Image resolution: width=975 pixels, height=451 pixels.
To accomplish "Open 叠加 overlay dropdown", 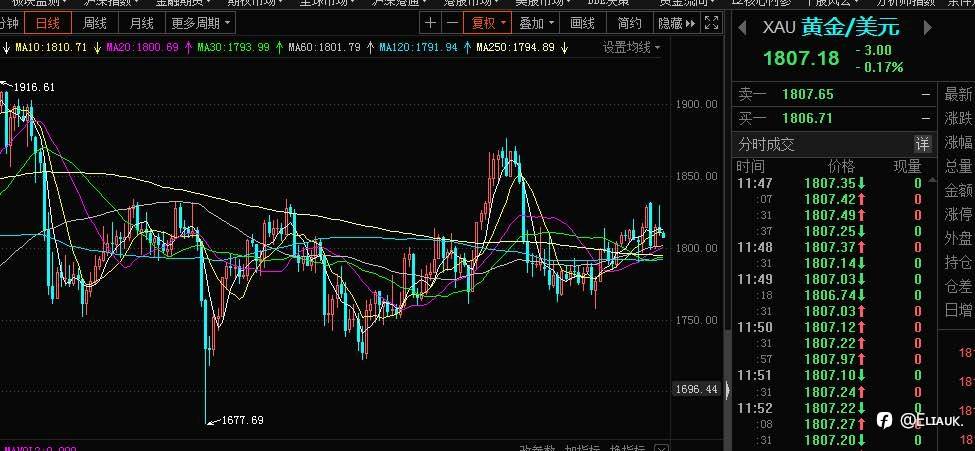I will (536, 24).
